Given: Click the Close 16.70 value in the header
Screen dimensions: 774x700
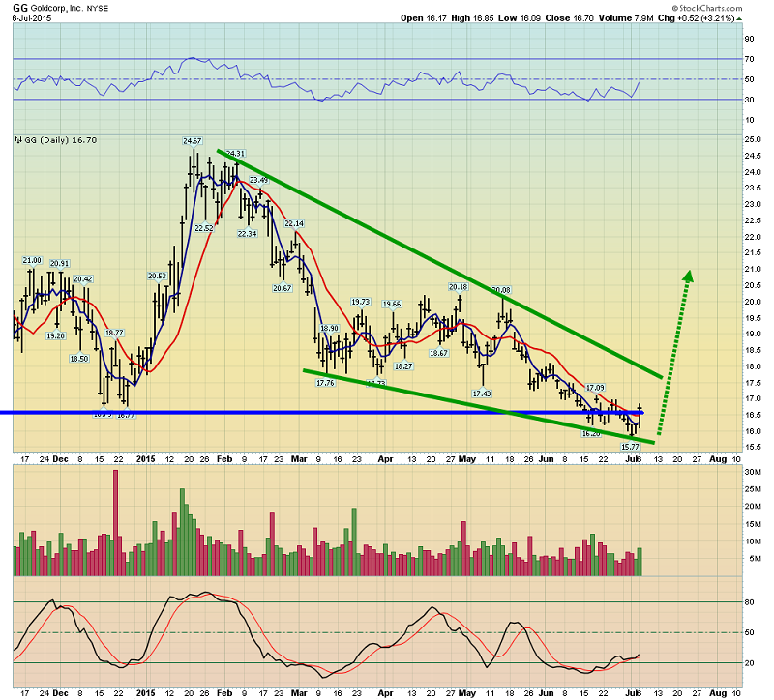Looking at the screenshot, I should (570, 18).
